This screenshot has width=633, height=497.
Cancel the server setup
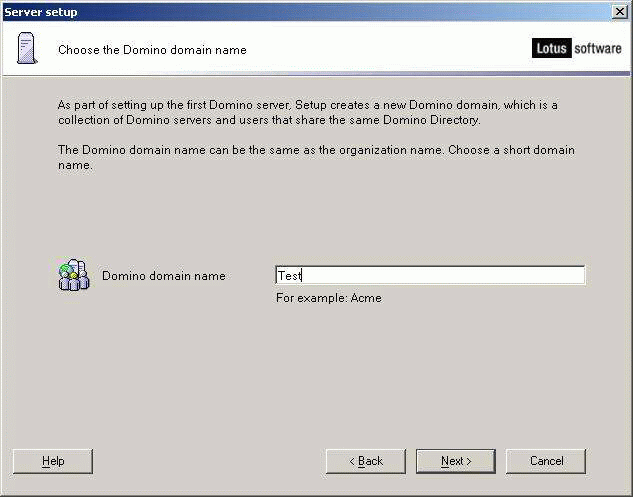click(546, 461)
